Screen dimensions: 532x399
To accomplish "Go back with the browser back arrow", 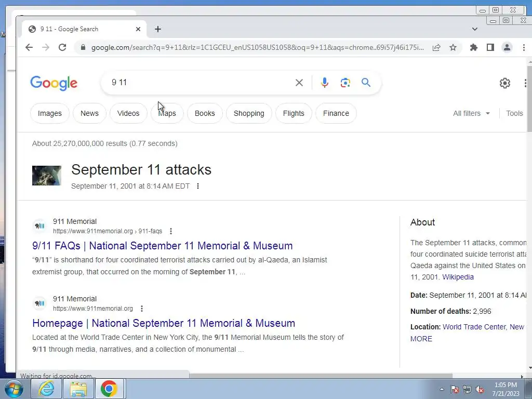I will coord(29,47).
